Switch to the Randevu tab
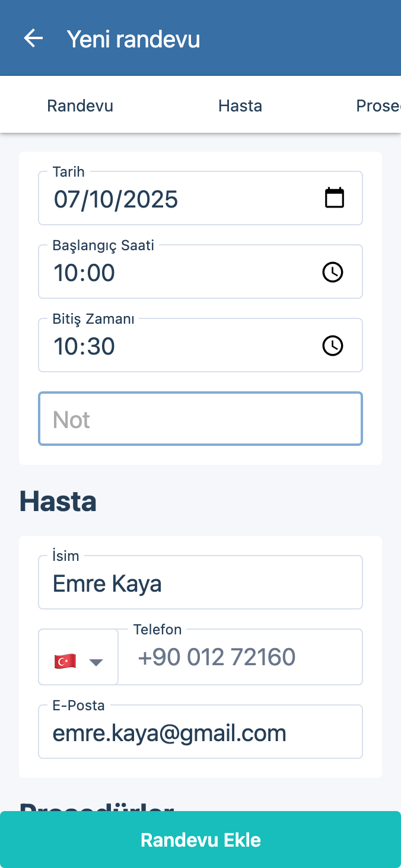401x868 pixels. 80,106
